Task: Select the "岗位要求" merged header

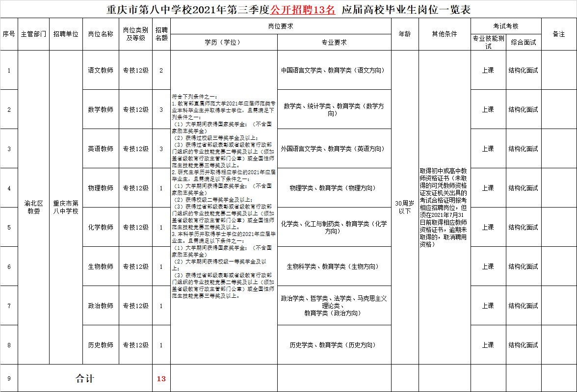Action: pyautogui.click(x=281, y=26)
